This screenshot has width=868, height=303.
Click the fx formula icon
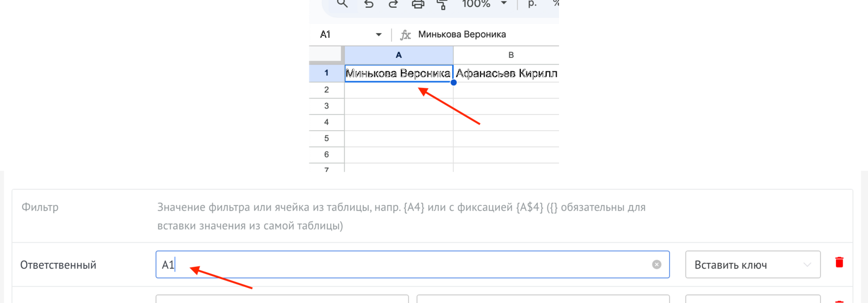[406, 35]
